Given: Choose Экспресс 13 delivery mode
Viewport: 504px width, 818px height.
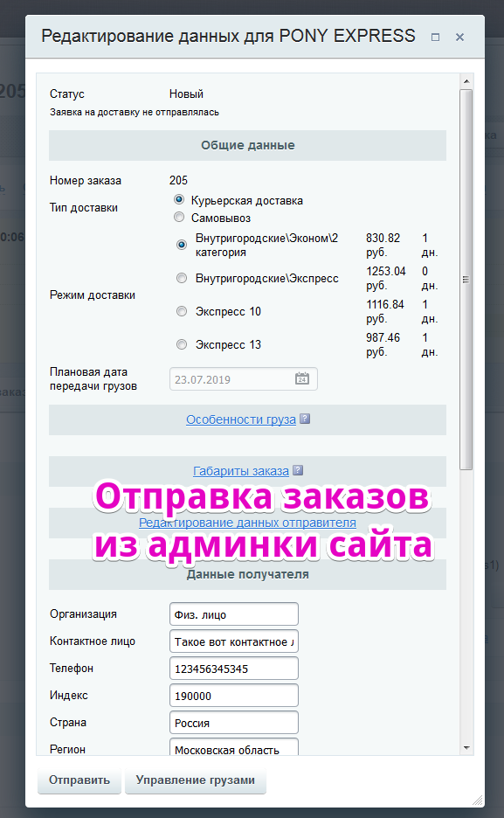Looking at the screenshot, I should click(x=182, y=344).
